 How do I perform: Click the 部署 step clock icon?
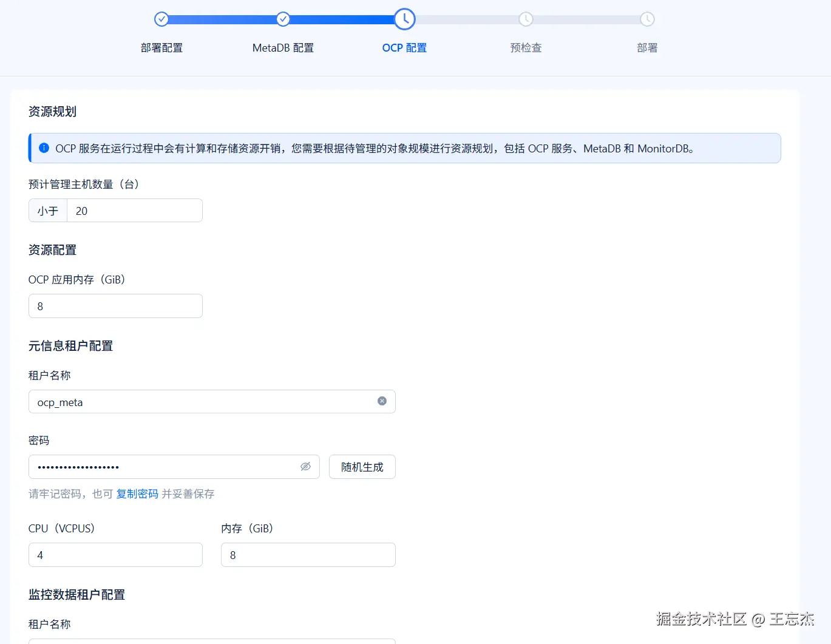(647, 19)
